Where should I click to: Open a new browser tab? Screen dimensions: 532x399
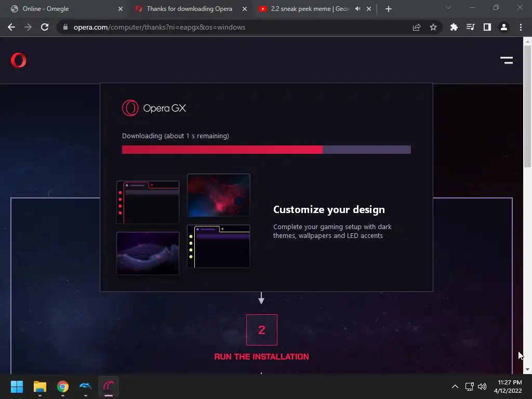[389, 9]
